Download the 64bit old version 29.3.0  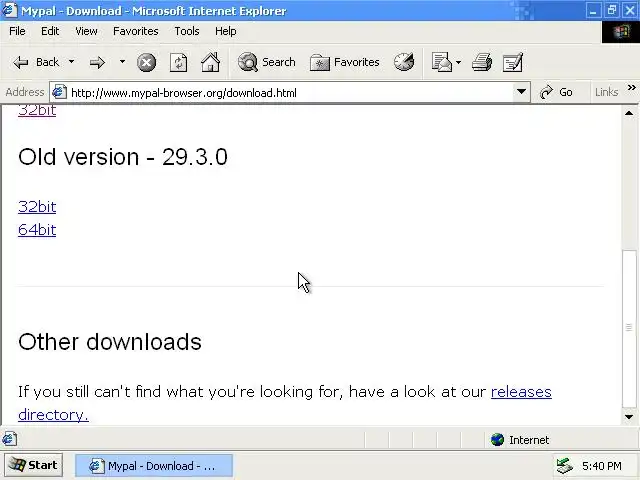pos(37,230)
